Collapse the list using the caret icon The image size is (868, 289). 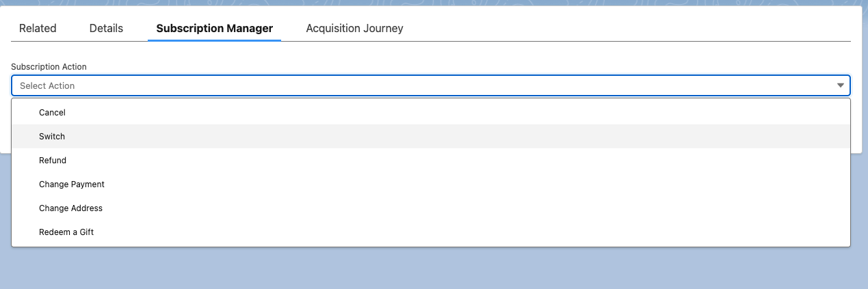(840, 85)
